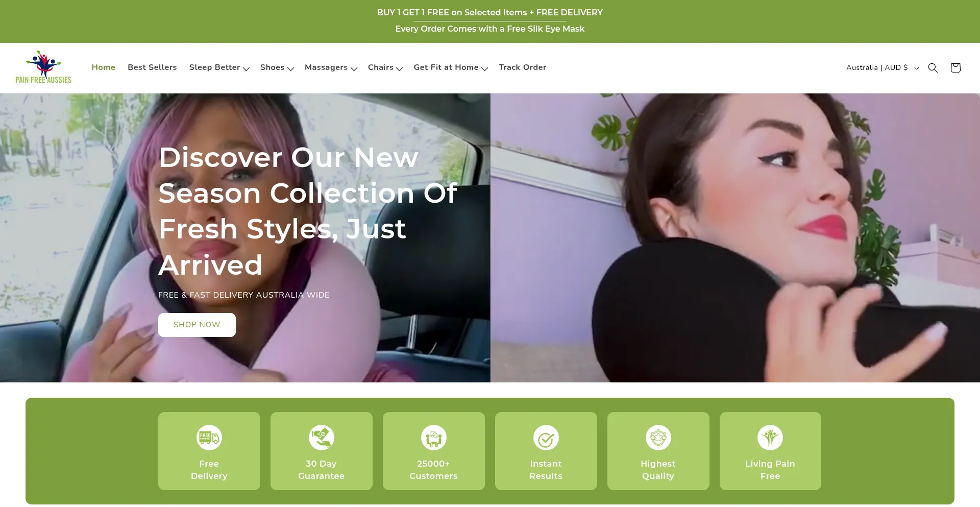Open the Chairs dropdown menu

click(385, 67)
